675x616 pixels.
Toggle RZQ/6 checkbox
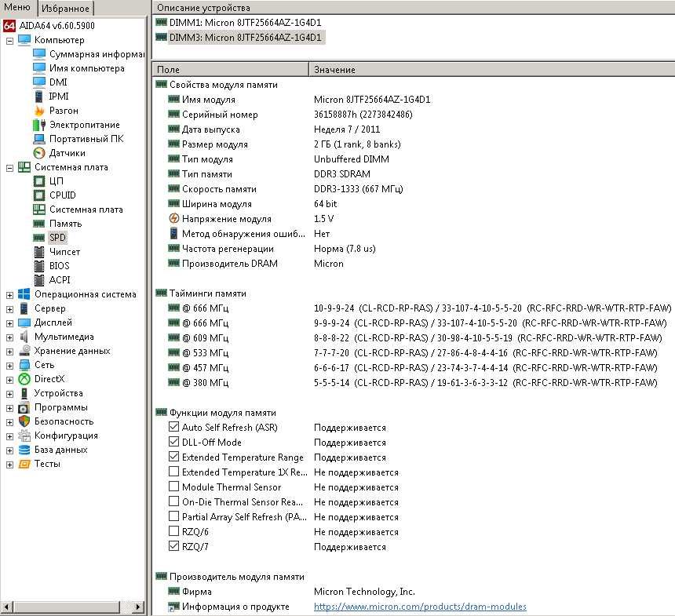pos(174,530)
